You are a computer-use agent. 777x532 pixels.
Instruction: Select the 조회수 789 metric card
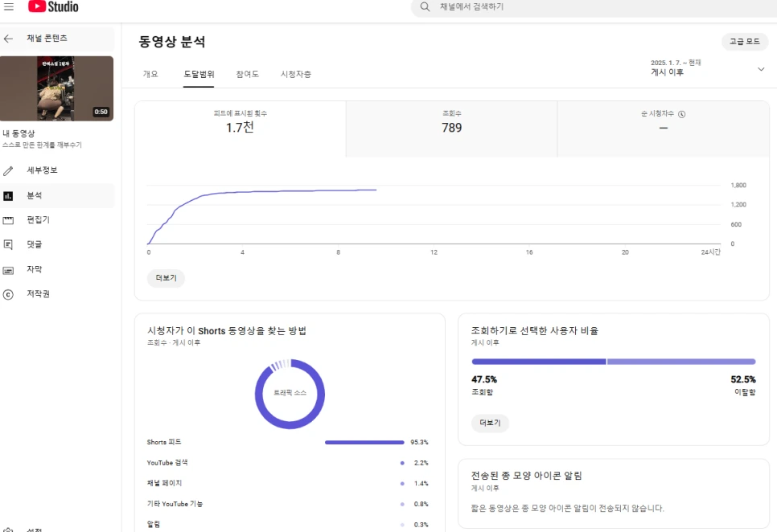pyautogui.click(x=451, y=129)
